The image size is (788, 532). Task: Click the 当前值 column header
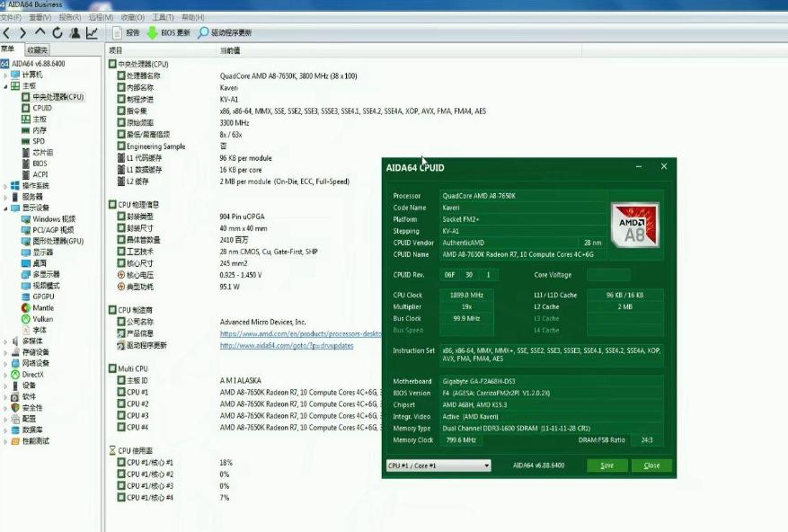399,50
